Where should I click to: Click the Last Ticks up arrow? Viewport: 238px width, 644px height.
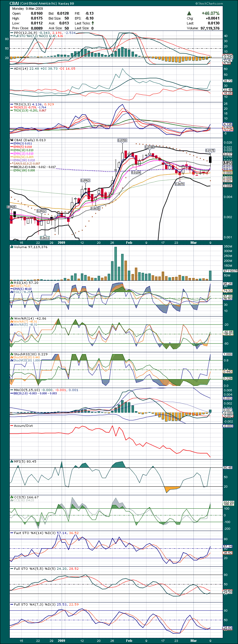pyautogui.click(x=93, y=23)
